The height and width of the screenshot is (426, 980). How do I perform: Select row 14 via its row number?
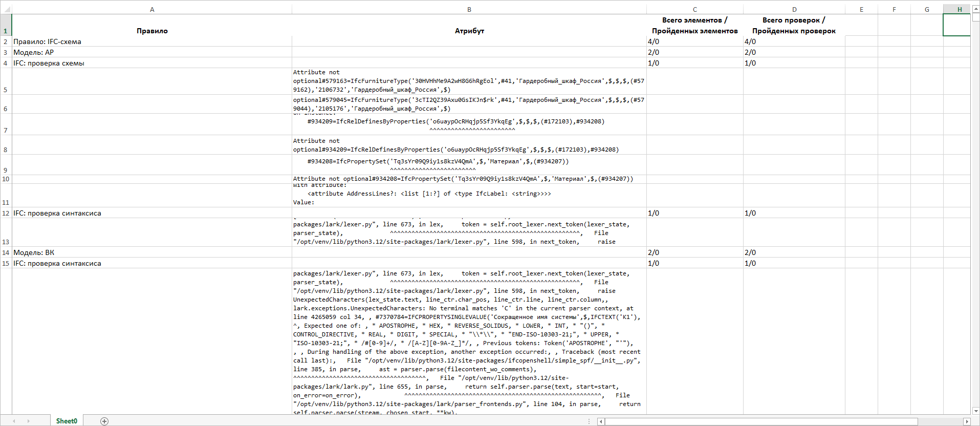tap(6, 252)
